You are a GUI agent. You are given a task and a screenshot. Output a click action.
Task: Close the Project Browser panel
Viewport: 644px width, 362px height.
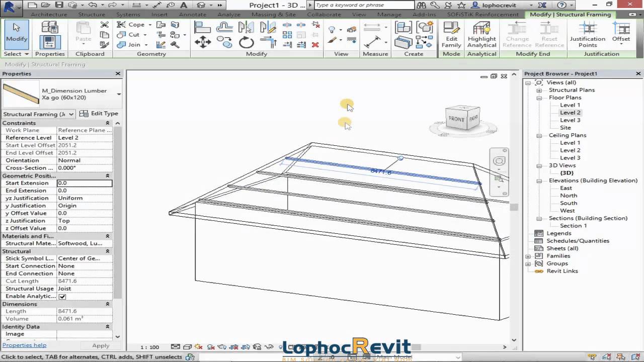pyautogui.click(x=638, y=73)
